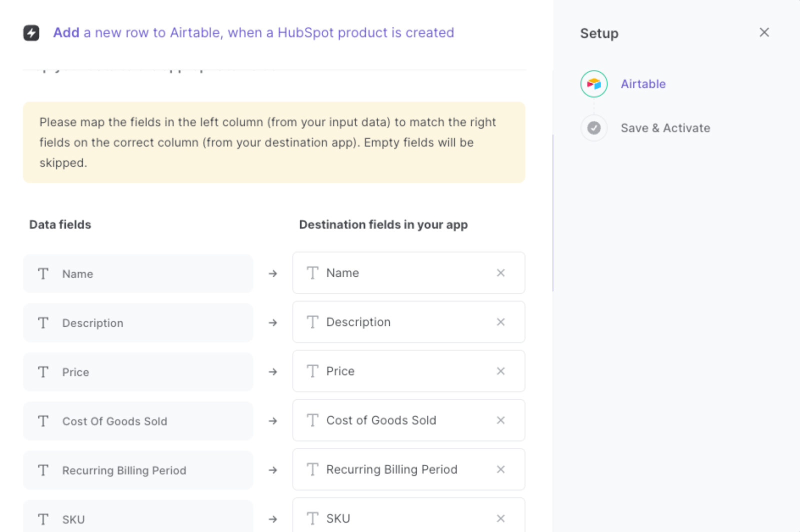Open the Description destination field selector

(x=408, y=322)
